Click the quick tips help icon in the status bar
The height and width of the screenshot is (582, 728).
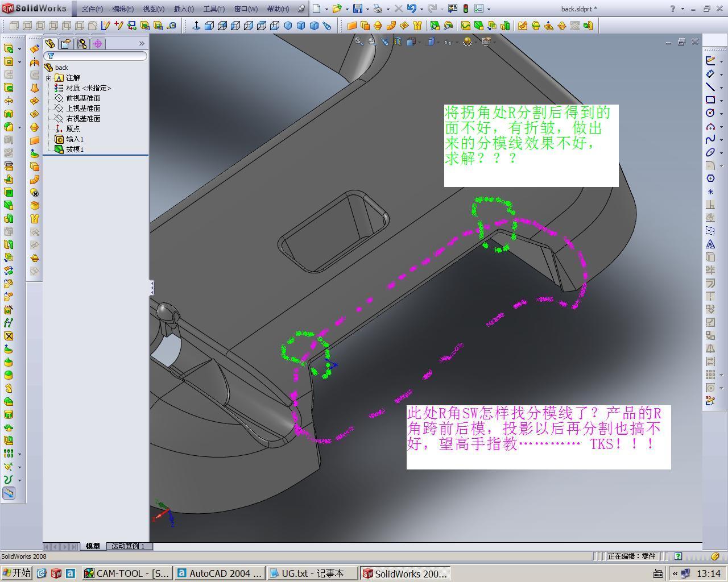[x=678, y=556]
